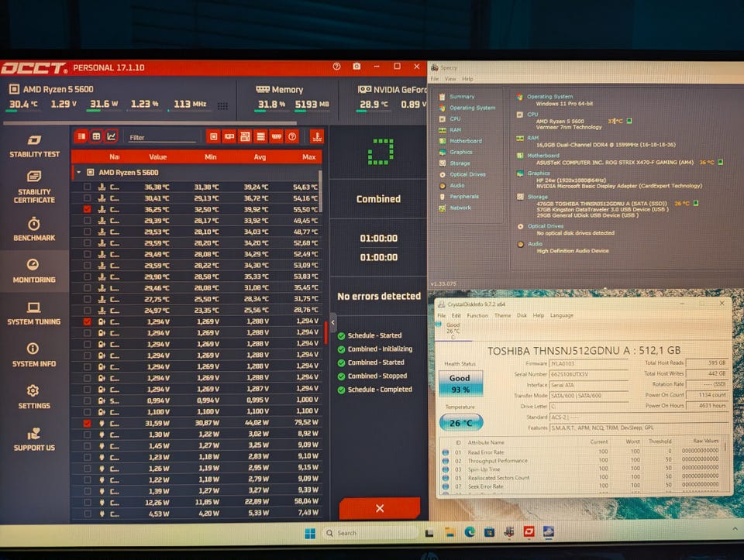Switch to grid table view in OCCT toolbar
Screen dimensions: 744x560
(96, 136)
